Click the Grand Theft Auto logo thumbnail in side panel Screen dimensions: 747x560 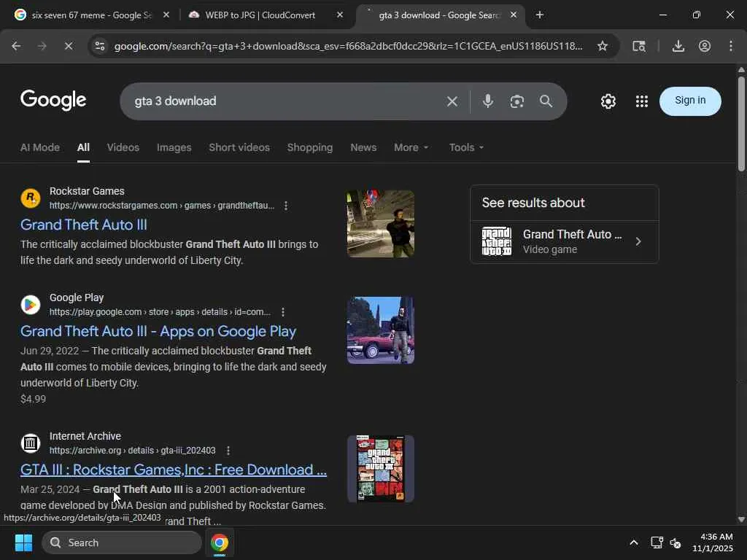click(x=496, y=241)
